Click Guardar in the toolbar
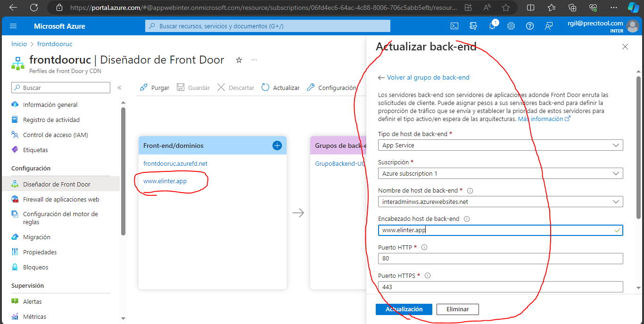 coord(193,88)
